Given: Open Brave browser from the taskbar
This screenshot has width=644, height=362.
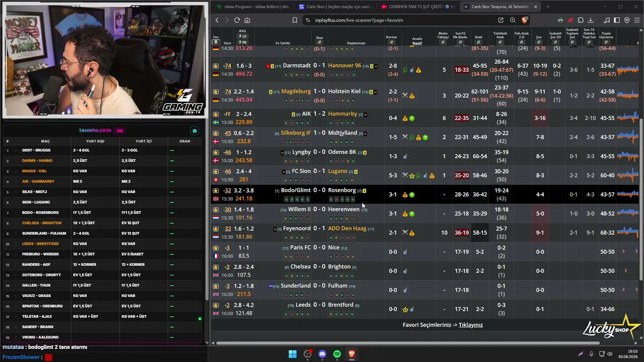Looking at the screenshot, I should click(352, 354).
